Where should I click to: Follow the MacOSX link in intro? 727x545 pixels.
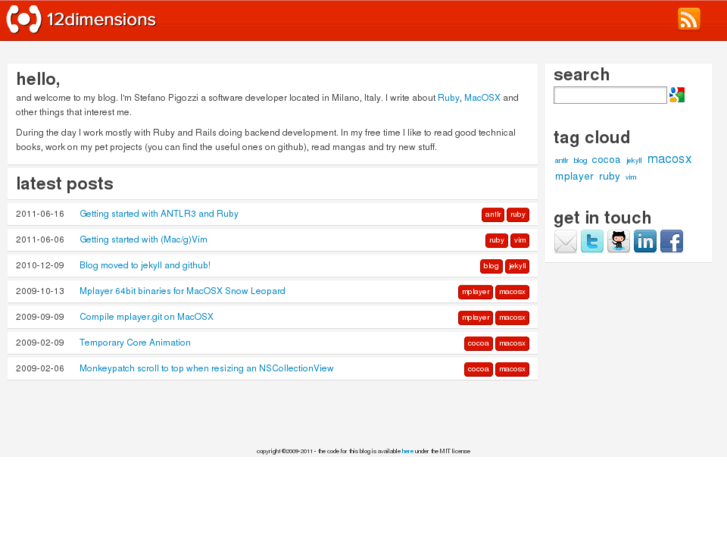pos(482,98)
